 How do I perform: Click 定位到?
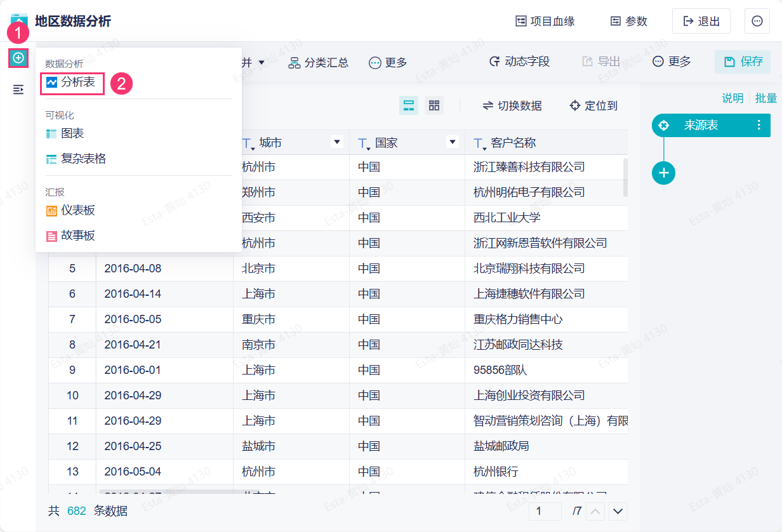pos(593,105)
